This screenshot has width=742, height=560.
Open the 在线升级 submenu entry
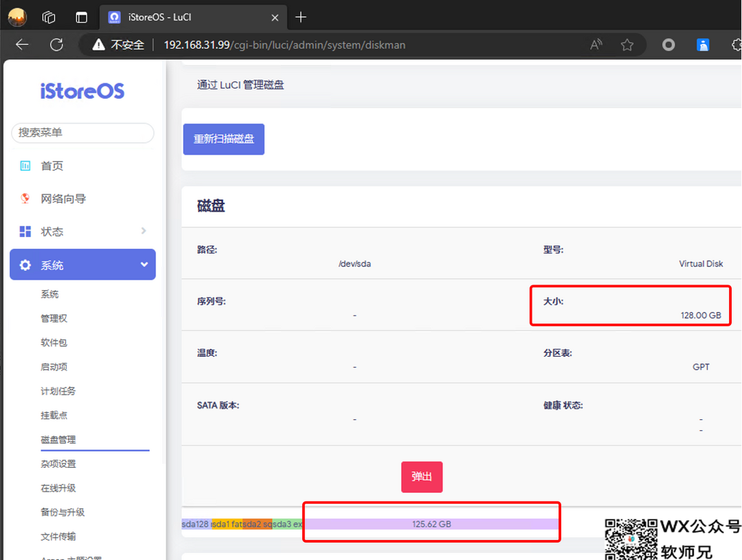(x=58, y=488)
